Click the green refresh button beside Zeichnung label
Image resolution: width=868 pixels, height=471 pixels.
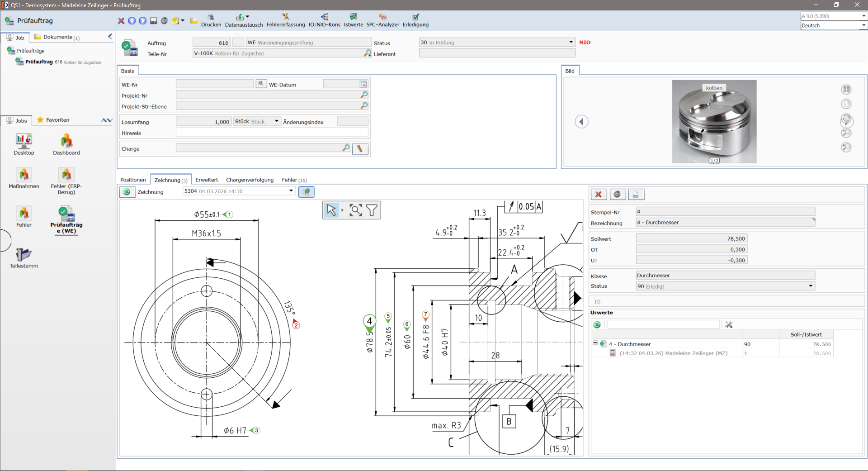click(127, 192)
